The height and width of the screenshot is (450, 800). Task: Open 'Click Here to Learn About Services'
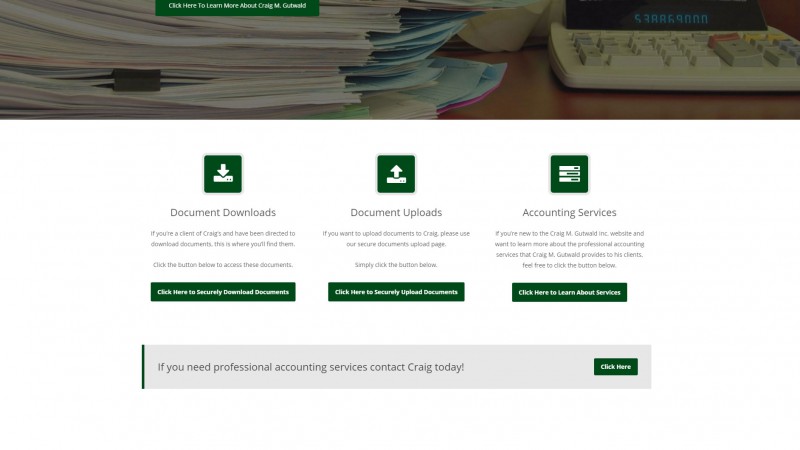(569, 292)
